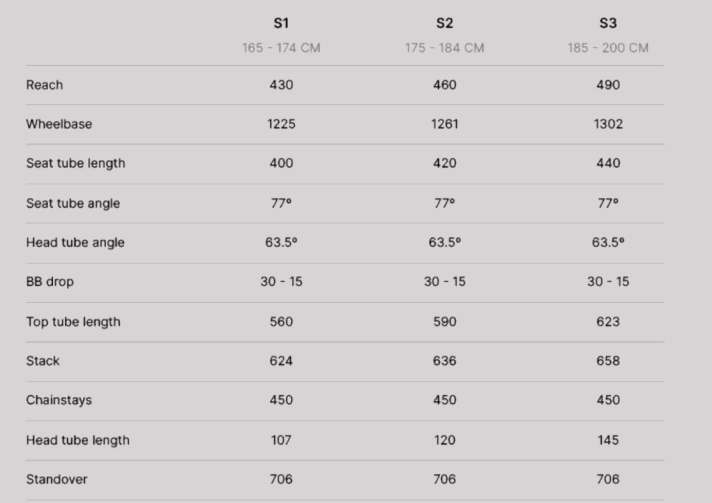Click the S3 size column header
This screenshot has height=503, width=712.
coord(607,22)
